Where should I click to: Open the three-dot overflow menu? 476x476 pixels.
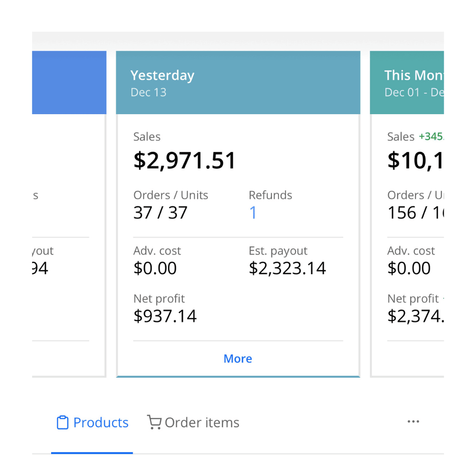[x=413, y=422]
